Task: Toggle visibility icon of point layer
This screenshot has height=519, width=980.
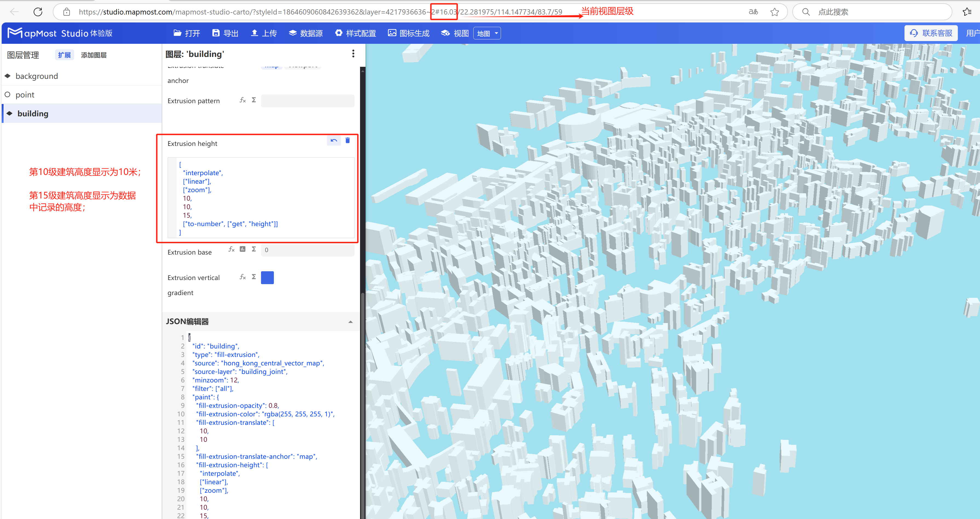Action: click(8, 94)
